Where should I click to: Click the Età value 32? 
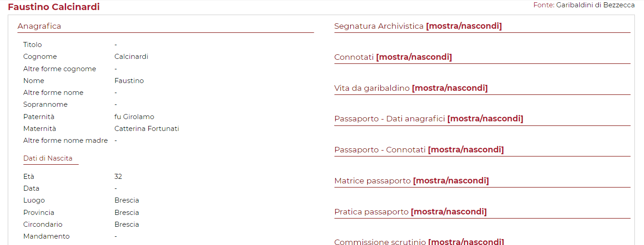click(x=118, y=177)
